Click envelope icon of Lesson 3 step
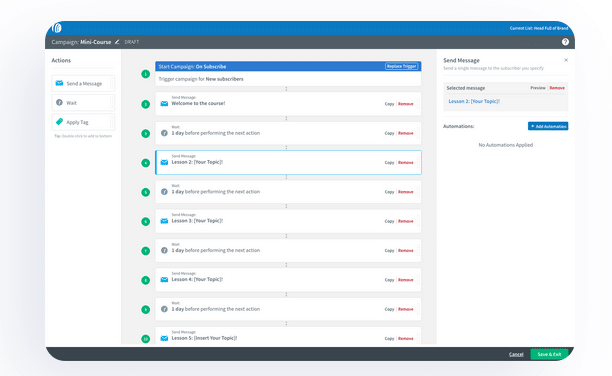Viewport: 612px width, 376px height. point(164,221)
